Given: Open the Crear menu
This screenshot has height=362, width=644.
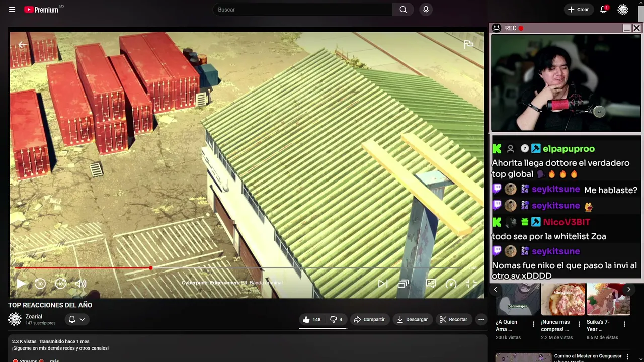Looking at the screenshot, I should (578, 10).
